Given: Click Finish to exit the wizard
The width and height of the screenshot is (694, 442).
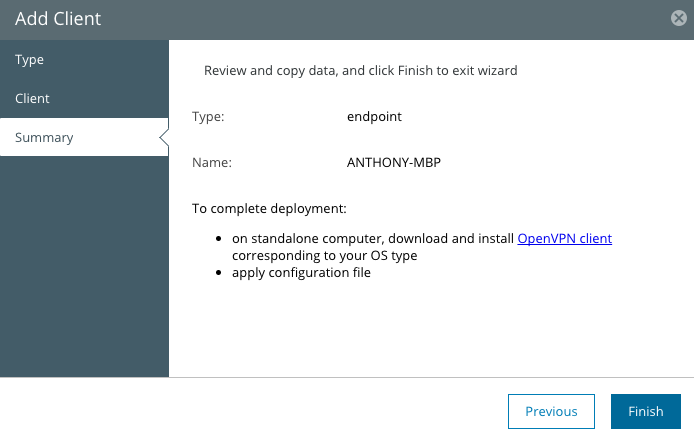Looking at the screenshot, I should pos(646,411).
